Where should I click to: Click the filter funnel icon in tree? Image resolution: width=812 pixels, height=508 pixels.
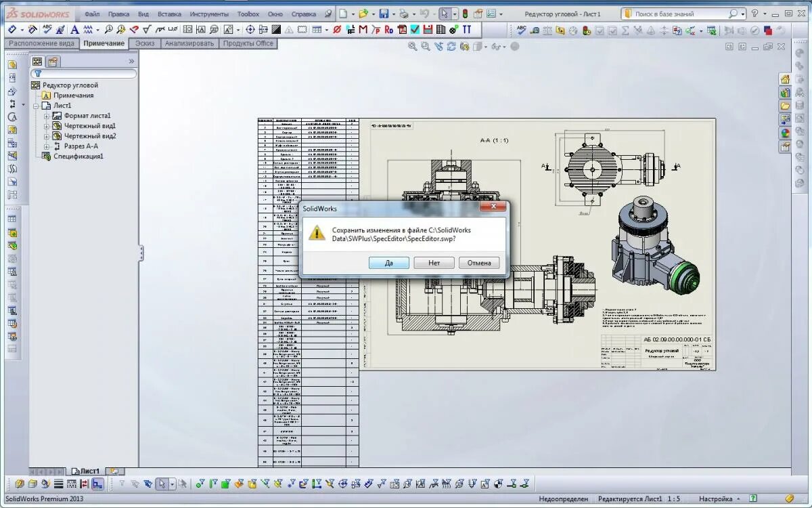click(38, 74)
